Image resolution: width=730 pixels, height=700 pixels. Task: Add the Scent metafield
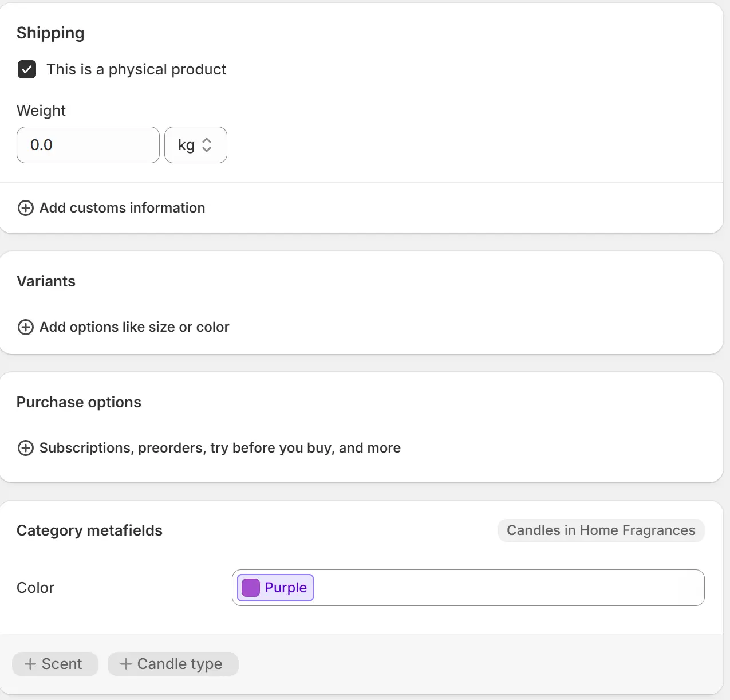click(55, 664)
